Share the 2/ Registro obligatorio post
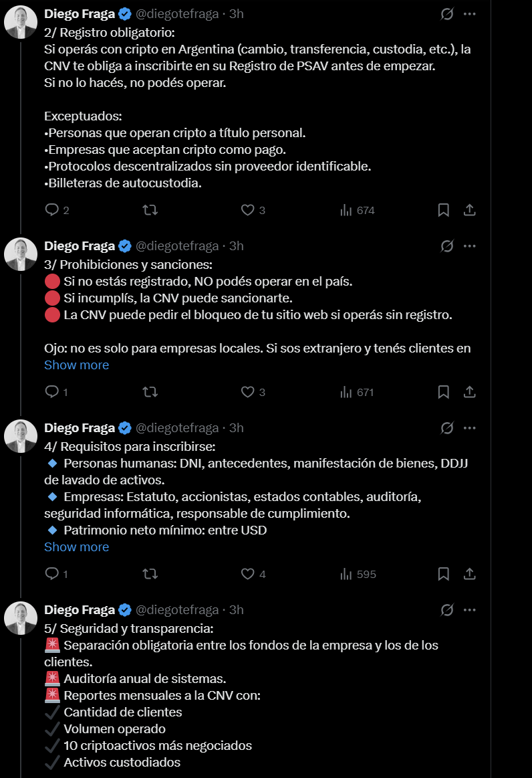532x778 pixels. pos(470,210)
